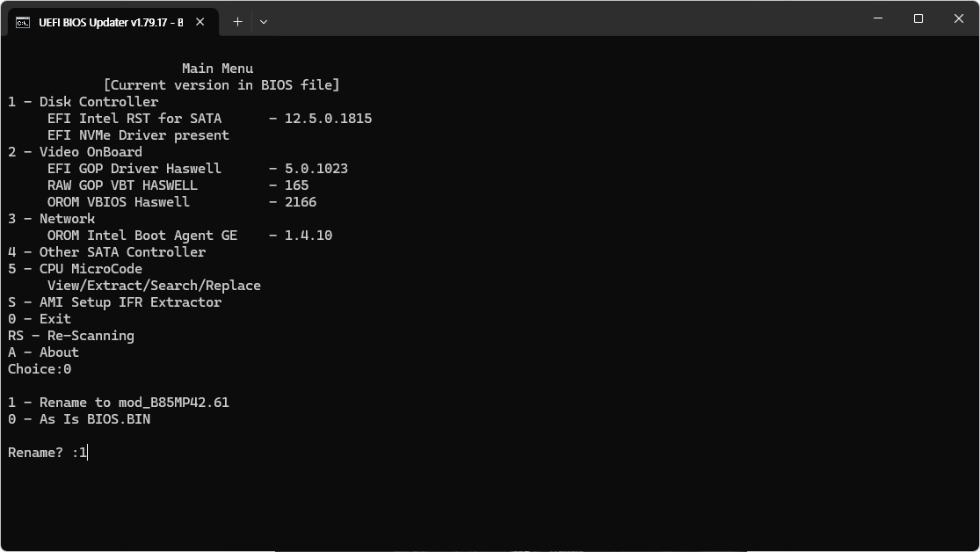
Task: Click the '1 - Disk Controller' line
Action: pyautogui.click(x=83, y=101)
